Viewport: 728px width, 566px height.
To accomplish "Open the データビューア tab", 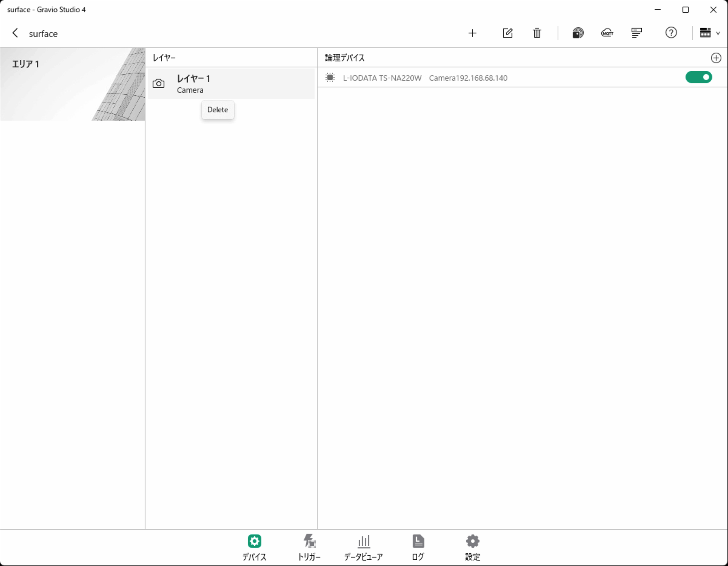I will tap(363, 548).
